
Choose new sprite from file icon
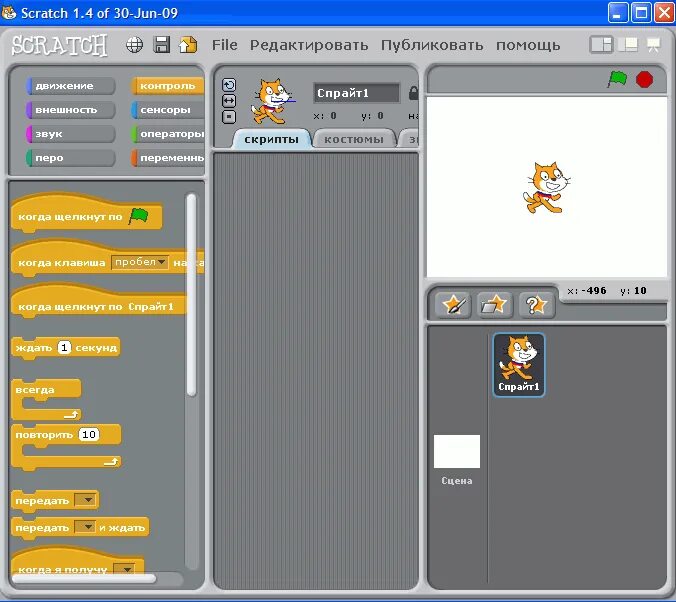point(494,305)
